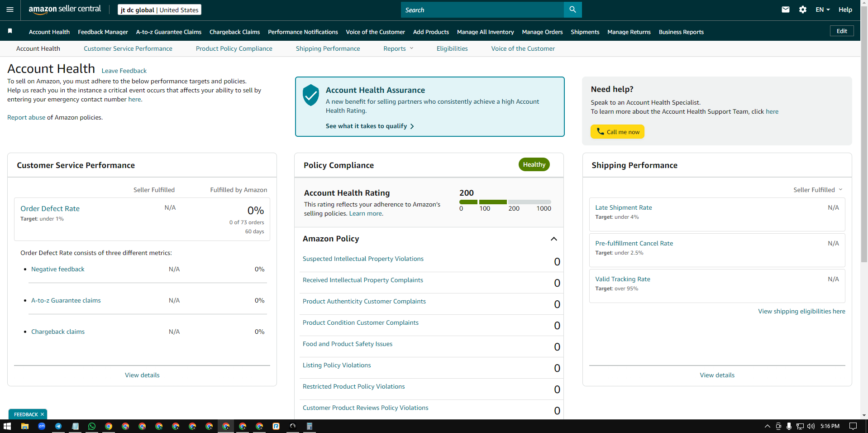The image size is (868, 433).
Task: Open Notepad from the taskbar
Action: tap(75, 426)
